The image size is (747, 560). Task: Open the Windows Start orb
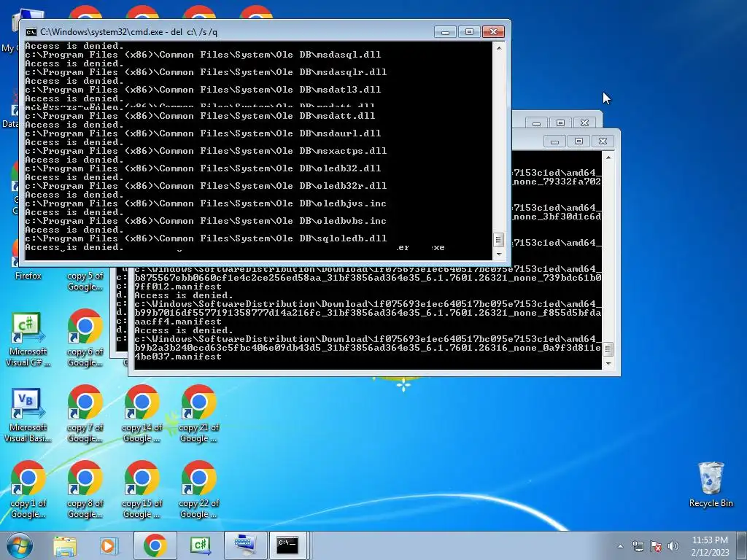click(x=20, y=545)
